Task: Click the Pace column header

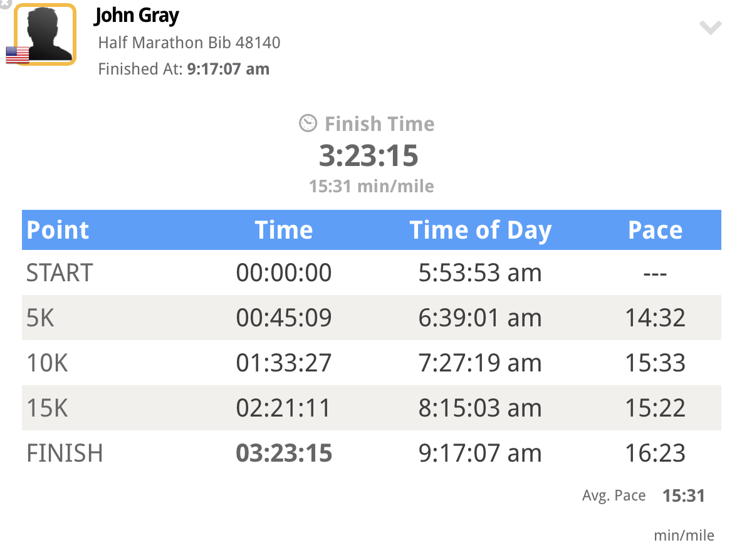Action: 655,230
